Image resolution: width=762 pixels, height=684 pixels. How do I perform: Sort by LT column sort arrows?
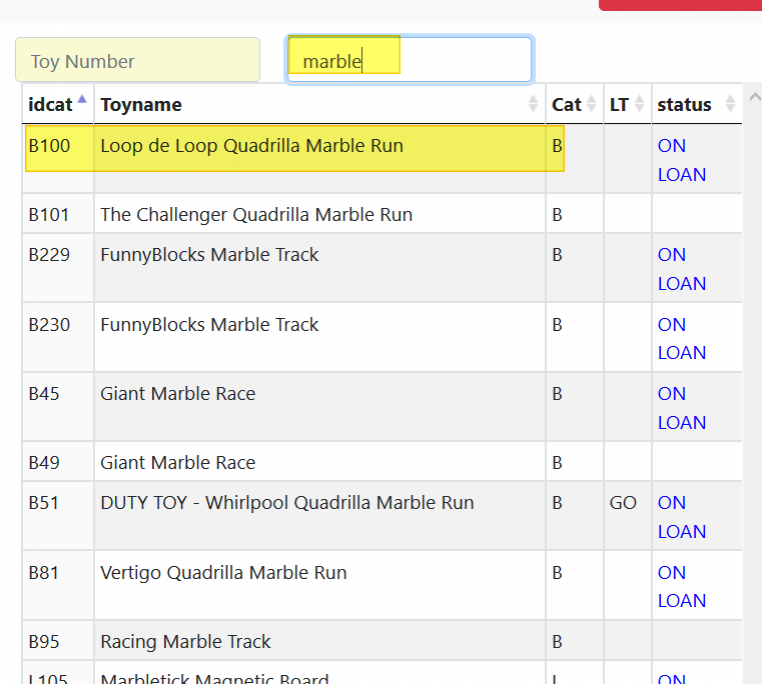639,104
